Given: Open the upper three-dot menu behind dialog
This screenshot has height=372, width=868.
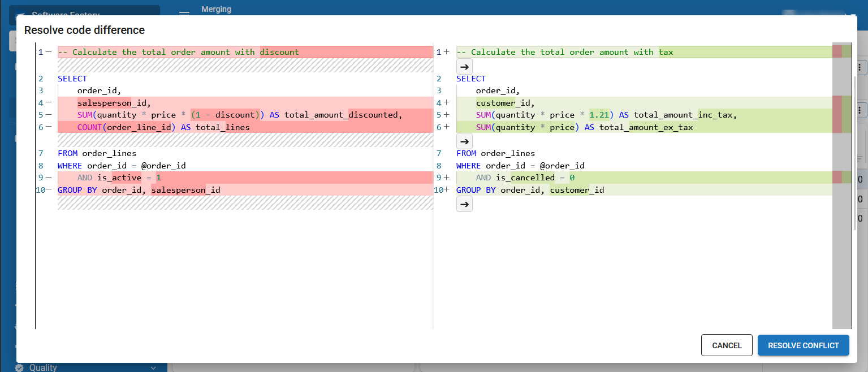Looking at the screenshot, I should click(860, 67).
